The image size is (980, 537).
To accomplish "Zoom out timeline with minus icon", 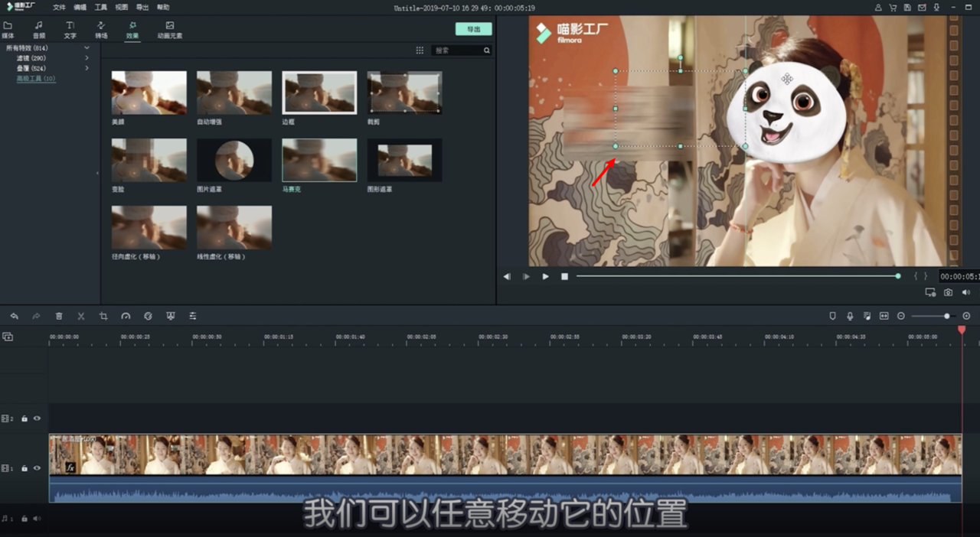I will [x=901, y=316].
